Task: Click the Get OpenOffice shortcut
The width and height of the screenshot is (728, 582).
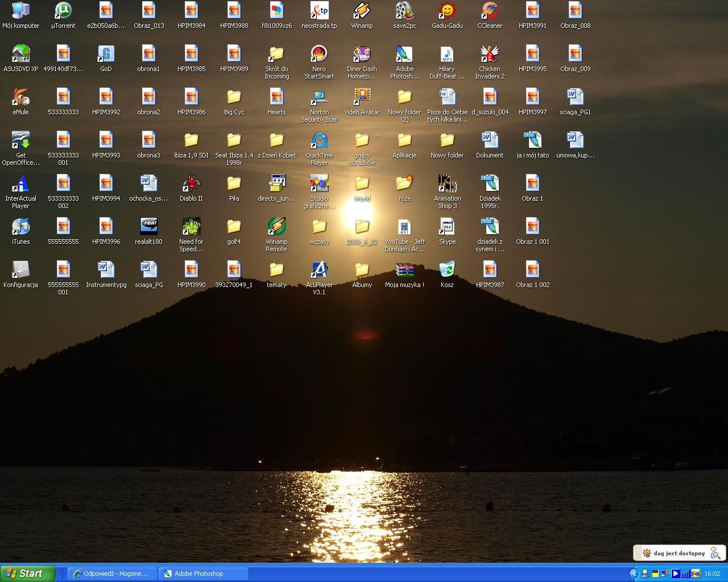Action: (x=20, y=149)
